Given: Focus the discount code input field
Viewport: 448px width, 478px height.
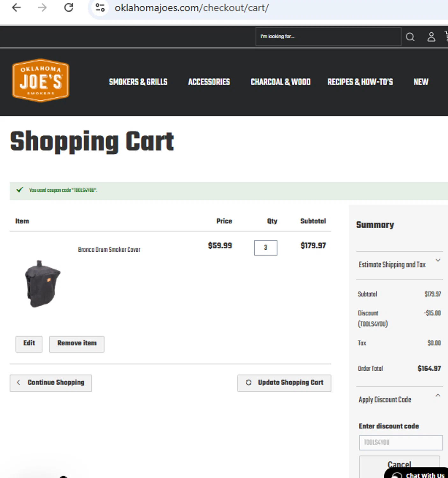Looking at the screenshot, I should coord(401,442).
